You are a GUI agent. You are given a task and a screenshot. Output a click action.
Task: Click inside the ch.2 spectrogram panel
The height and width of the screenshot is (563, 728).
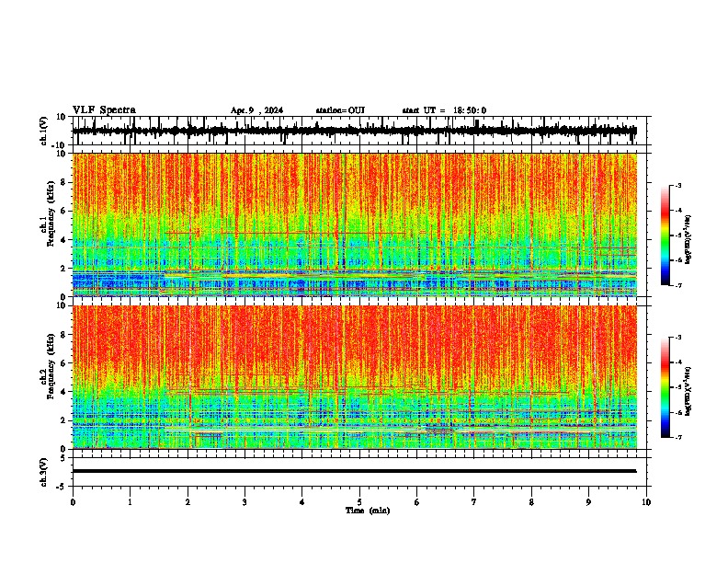coord(355,377)
